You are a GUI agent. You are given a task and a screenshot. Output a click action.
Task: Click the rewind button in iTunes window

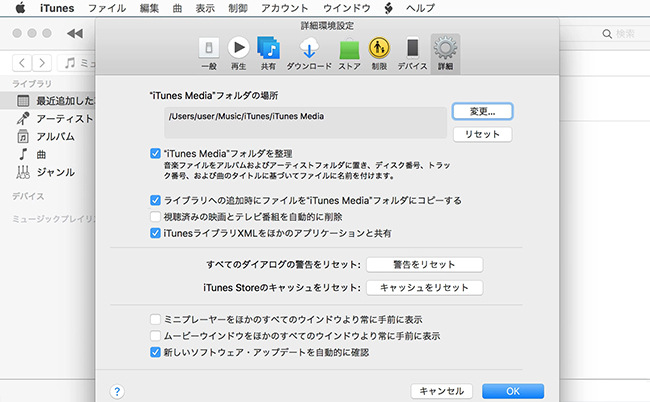pos(75,33)
